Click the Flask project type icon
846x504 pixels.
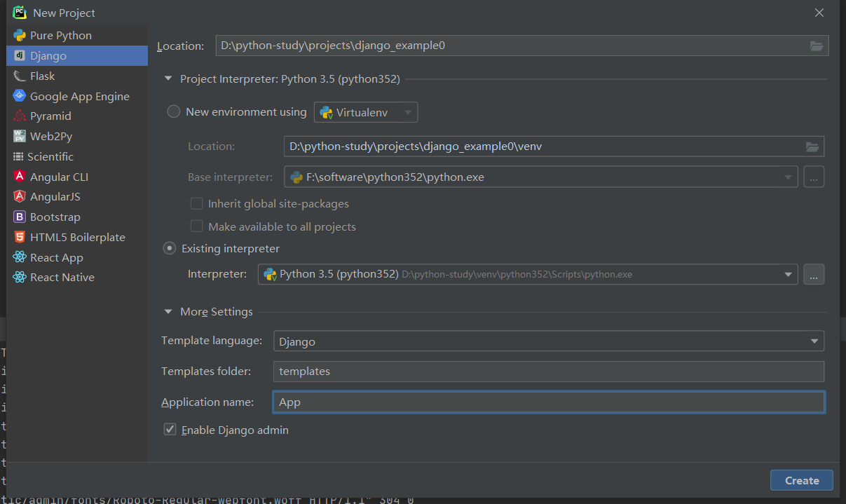pyautogui.click(x=19, y=76)
